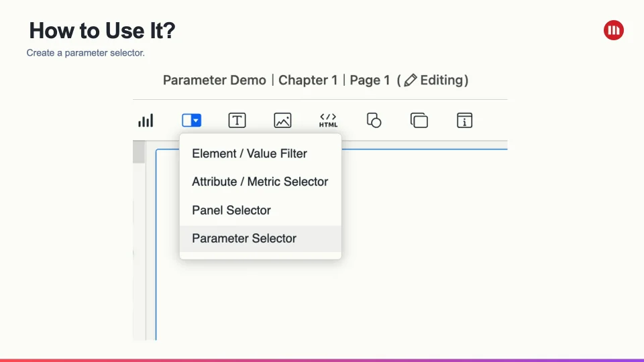Click the 'Create a parameter selector.' subtitle

[x=85, y=52]
